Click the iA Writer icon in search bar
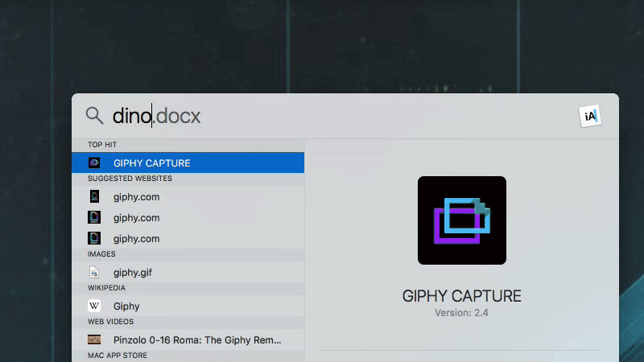This screenshot has height=362, width=644. coord(590,116)
